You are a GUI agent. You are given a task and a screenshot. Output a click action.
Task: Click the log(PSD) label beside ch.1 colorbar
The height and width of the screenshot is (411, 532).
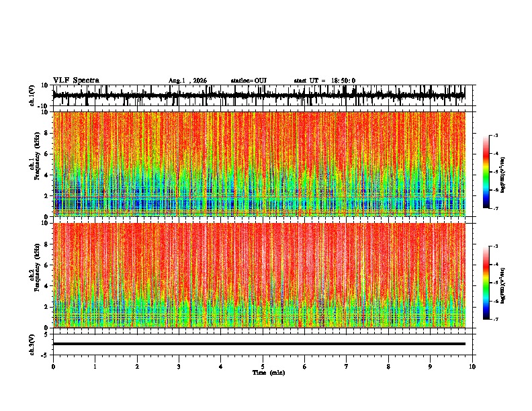[x=503, y=175]
